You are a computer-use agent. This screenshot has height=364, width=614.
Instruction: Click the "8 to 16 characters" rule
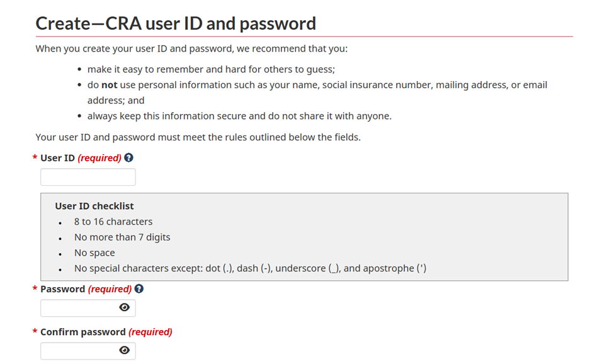pos(113,222)
